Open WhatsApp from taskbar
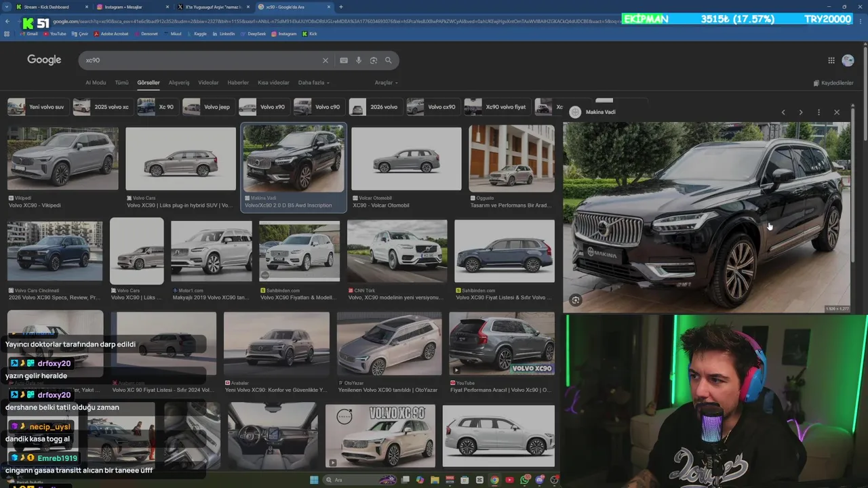868x488 pixels. [525, 480]
